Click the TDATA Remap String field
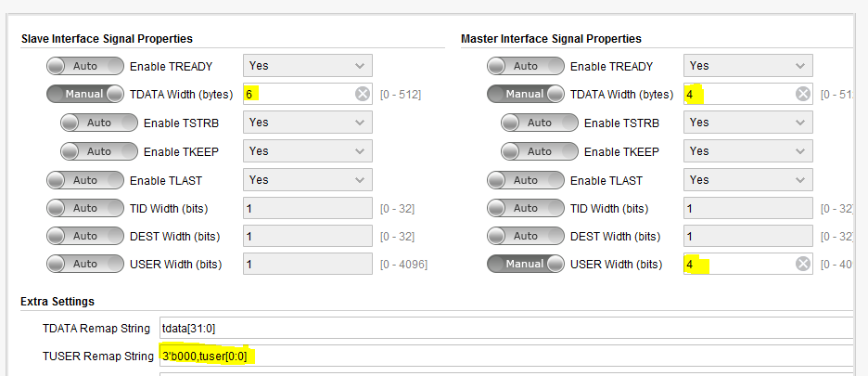 505,328
